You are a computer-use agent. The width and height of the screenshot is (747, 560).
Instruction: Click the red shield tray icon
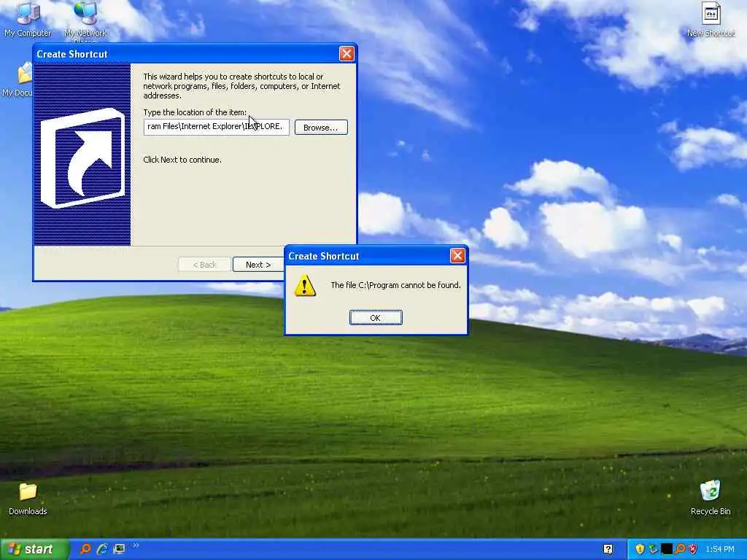coord(693,549)
